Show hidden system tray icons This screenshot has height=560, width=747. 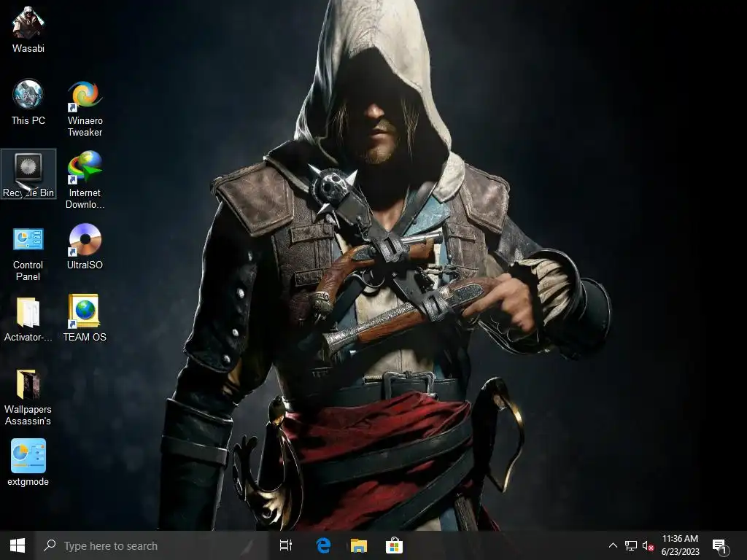613,545
